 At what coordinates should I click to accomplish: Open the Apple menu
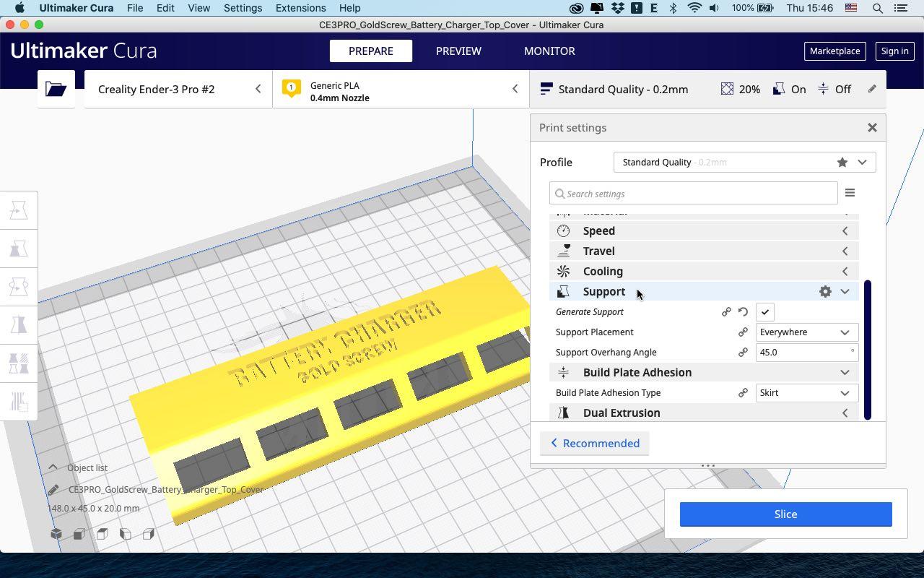(19, 8)
